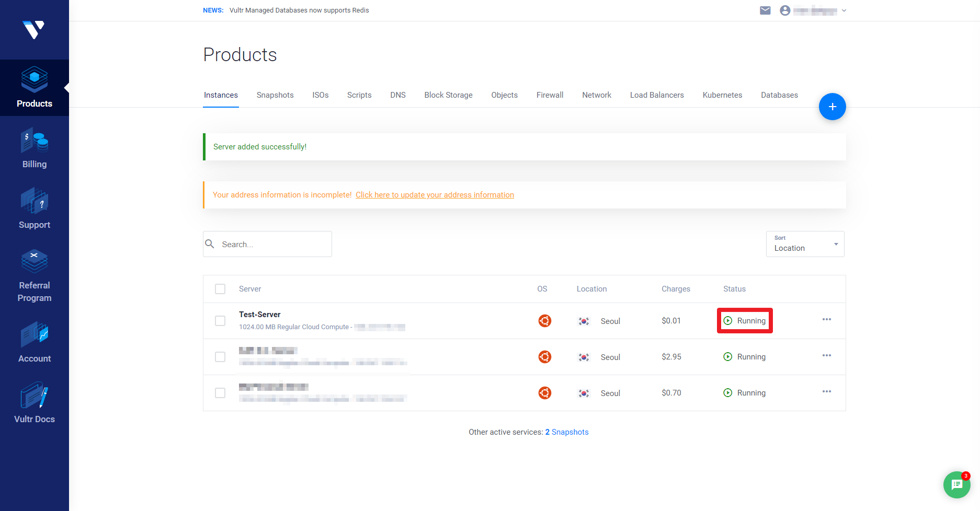Screen dimensions: 980x511
Task: Open the Objects tab
Action: 504,95
